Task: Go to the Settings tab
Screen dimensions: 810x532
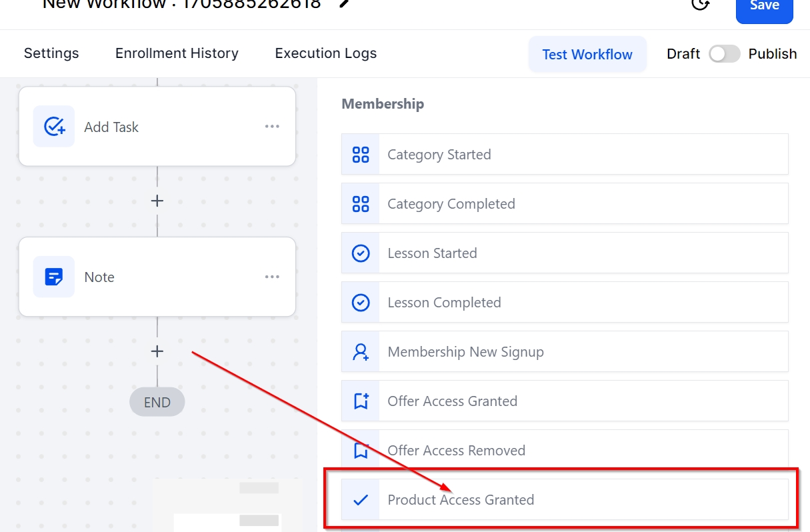Action: [51, 53]
